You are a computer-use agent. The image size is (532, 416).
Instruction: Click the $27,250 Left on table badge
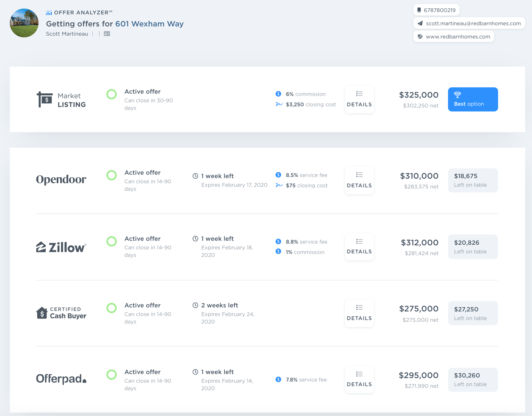click(x=473, y=313)
